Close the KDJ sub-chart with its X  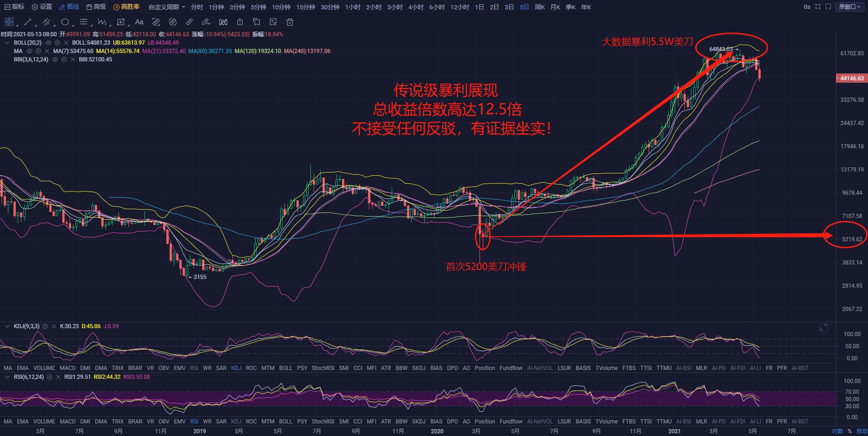click(54, 326)
